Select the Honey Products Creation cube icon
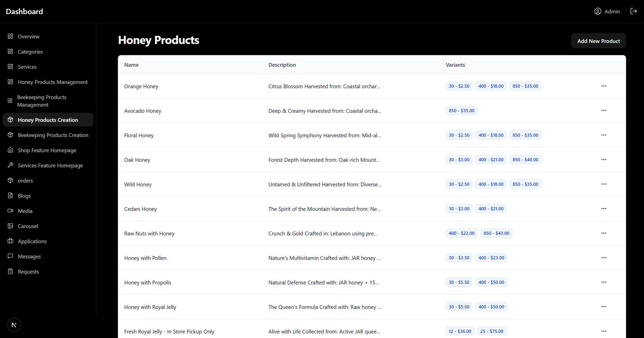This screenshot has width=644, height=338. coord(11,120)
